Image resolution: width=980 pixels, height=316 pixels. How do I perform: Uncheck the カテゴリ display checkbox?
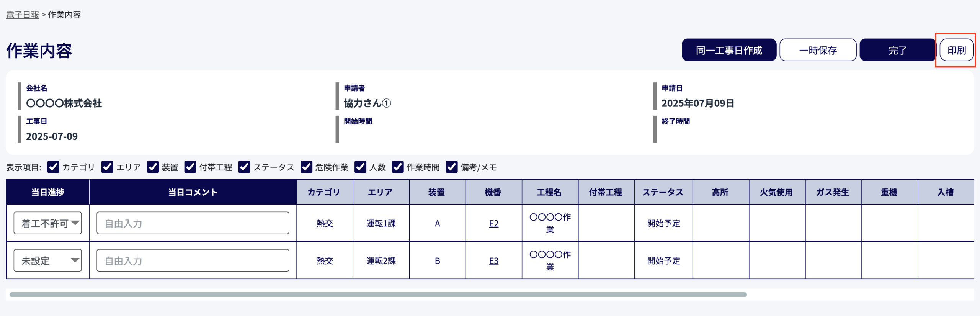click(x=53, y=167)
